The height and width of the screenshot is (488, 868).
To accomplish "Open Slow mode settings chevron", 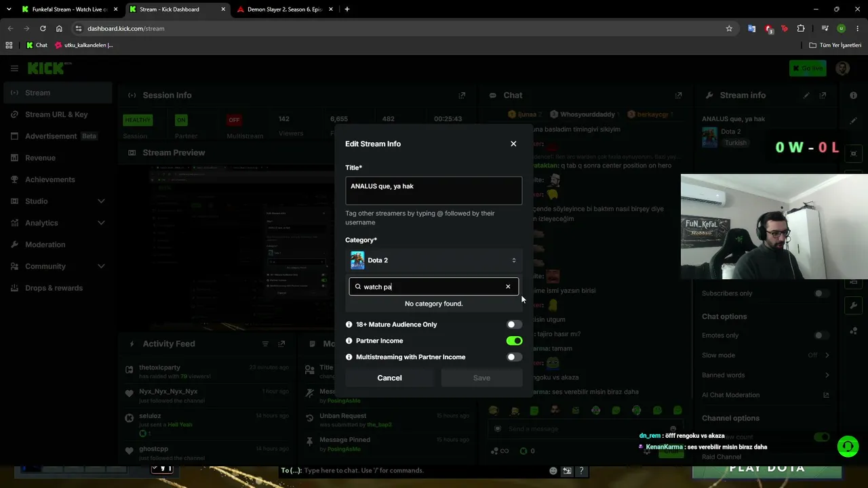I will click(827, 355).
